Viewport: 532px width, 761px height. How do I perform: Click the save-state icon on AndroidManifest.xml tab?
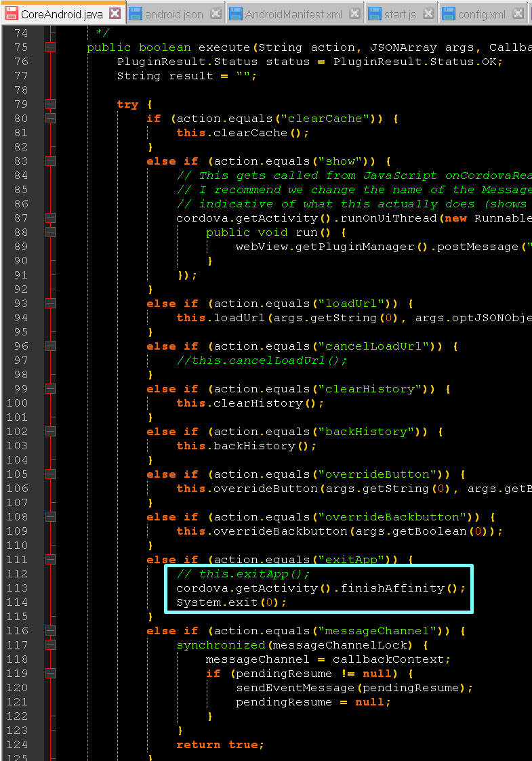pyautogui.click(x=235, y=14)
